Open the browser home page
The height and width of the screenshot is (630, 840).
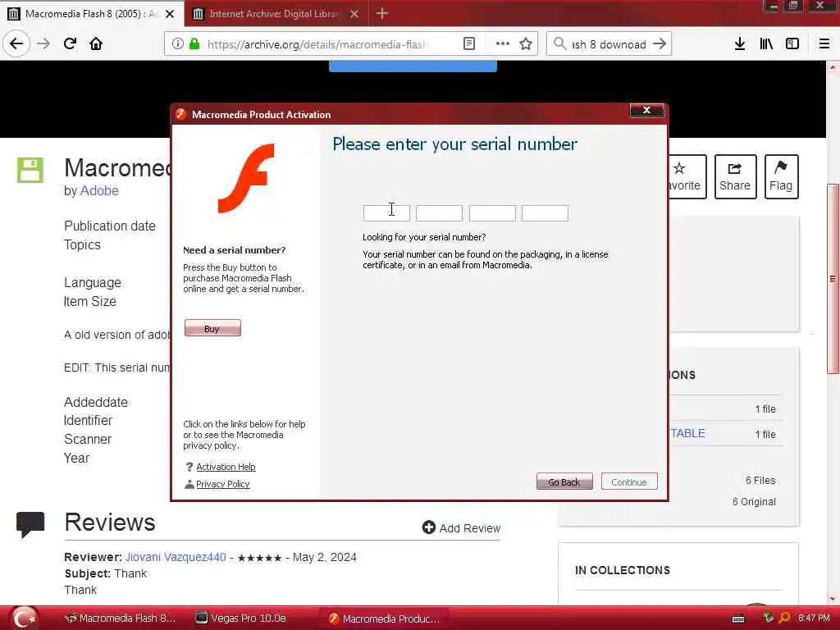(x=96, y=43)
